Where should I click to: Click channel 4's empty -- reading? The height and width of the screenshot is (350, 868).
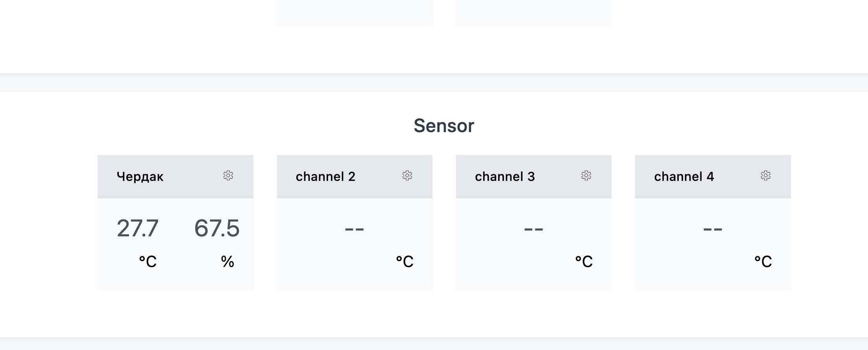[713, 229]
